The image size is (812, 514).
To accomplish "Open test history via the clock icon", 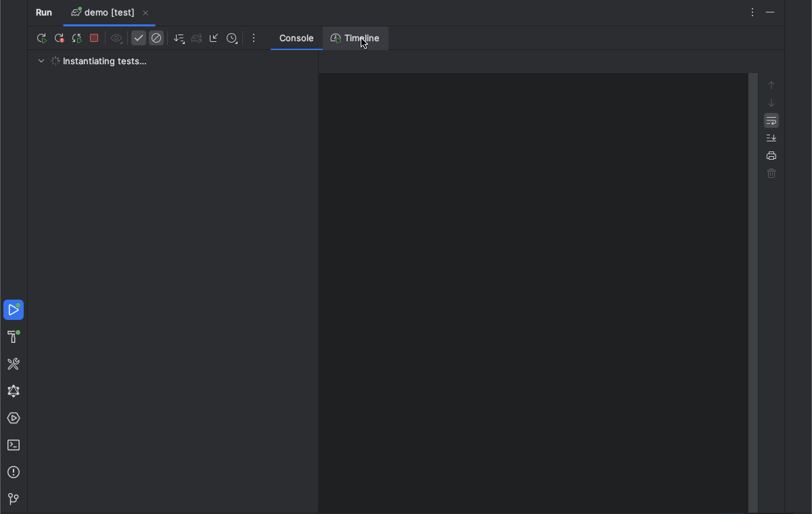I will 232,38.
